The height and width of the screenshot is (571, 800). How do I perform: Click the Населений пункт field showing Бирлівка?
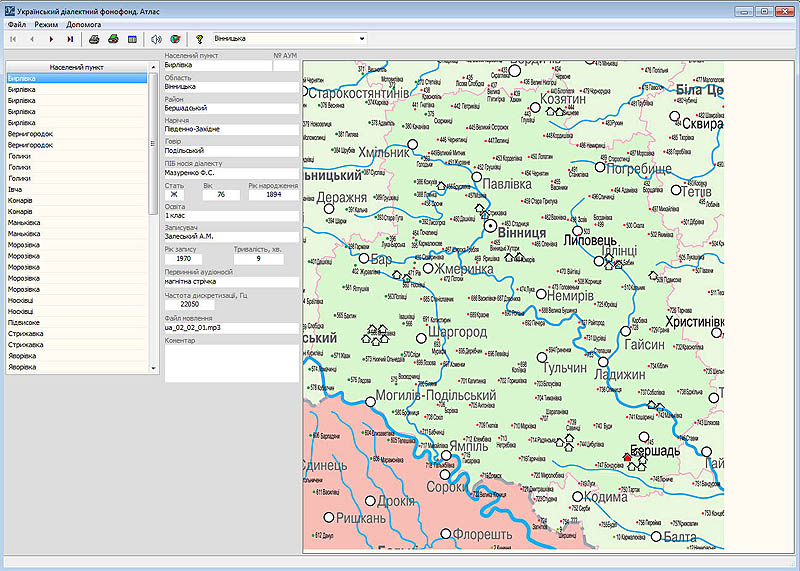(218, 65)
